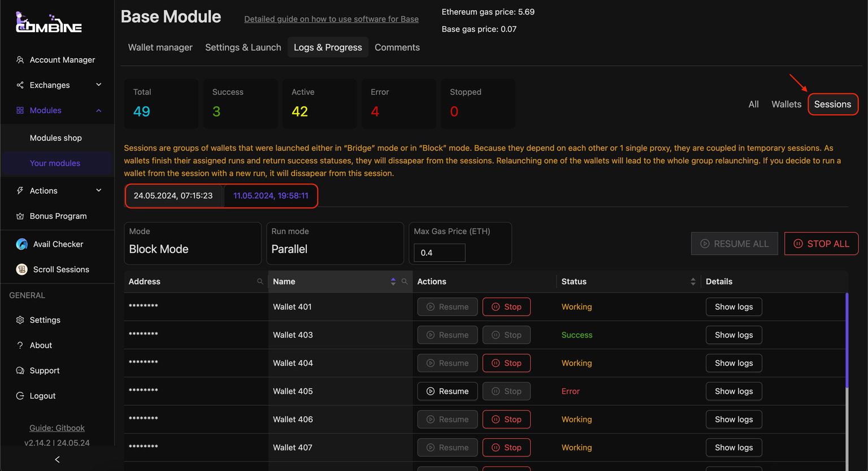Select the Sessions view filter
868x471 pixels.
pyautogui.click(x=832, y=104)
